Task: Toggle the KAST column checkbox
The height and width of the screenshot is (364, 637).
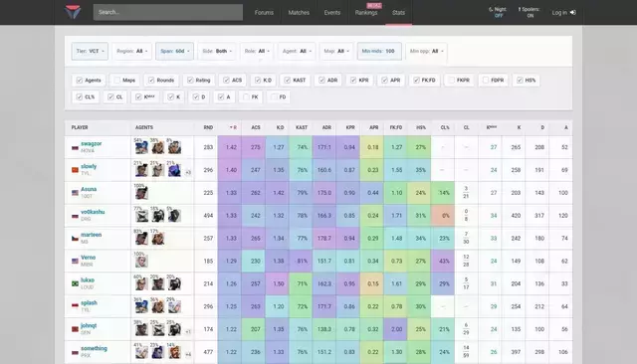Action: [288, 81]
